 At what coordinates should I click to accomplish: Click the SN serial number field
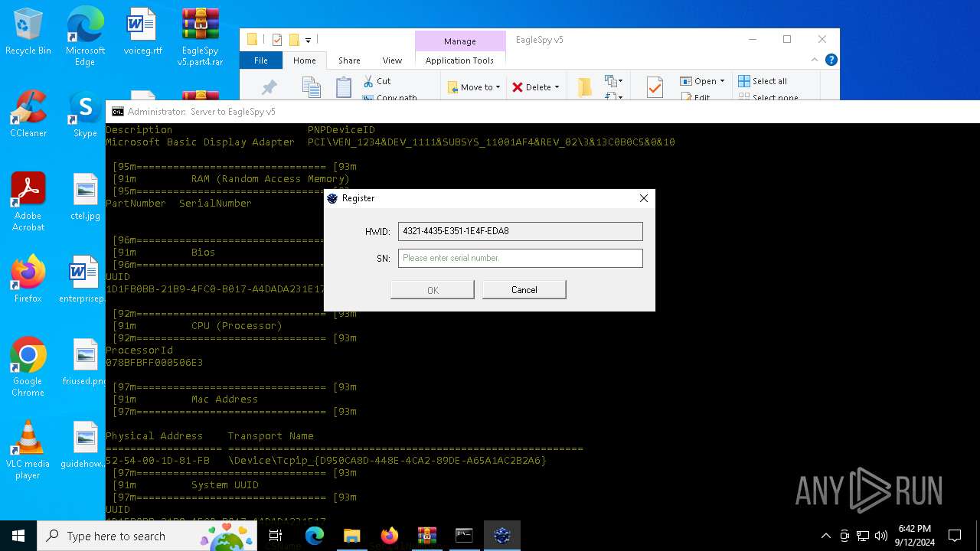521,258
